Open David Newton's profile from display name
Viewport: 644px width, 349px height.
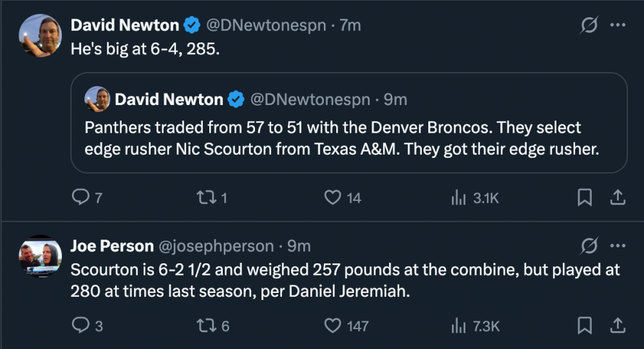125,26
